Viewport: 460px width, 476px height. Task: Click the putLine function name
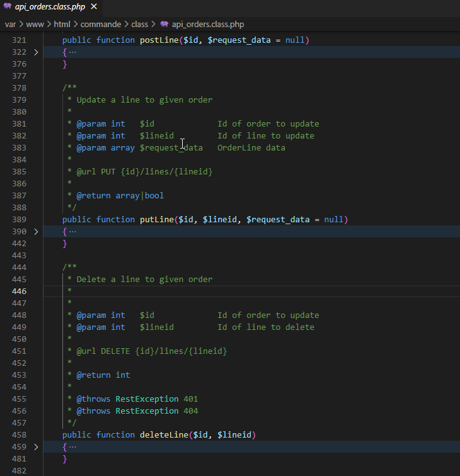pyautogui.click(x=156, y=220)
